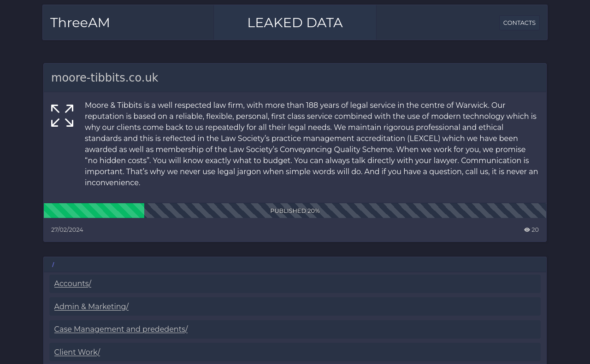Screen dimensions: 590x364
Task: Go to the root slash breadcrumb
Action: pos(53,264)
